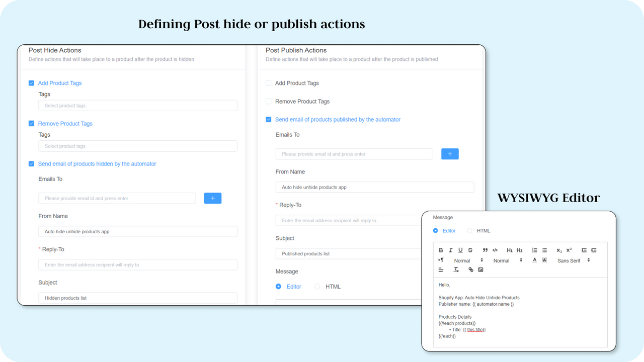The image size is (644, 362).
Task: Open the Select product tags dropdown
Action: 137,105
